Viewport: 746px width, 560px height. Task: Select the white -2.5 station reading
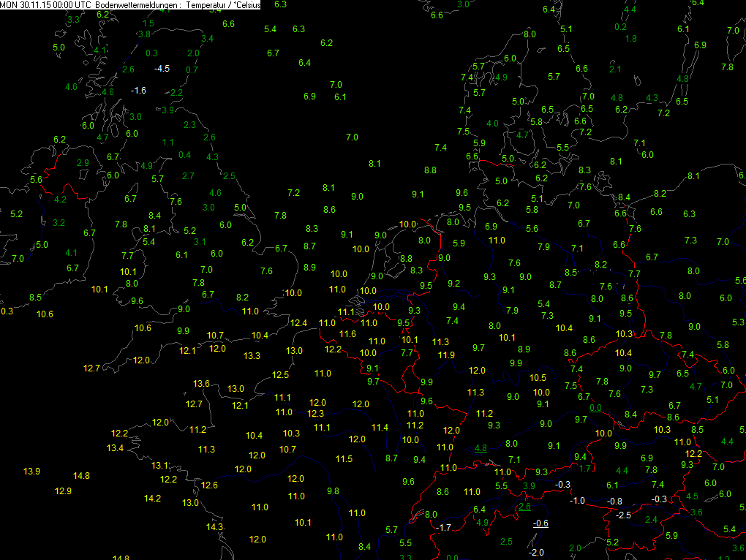tap(623, 515)
